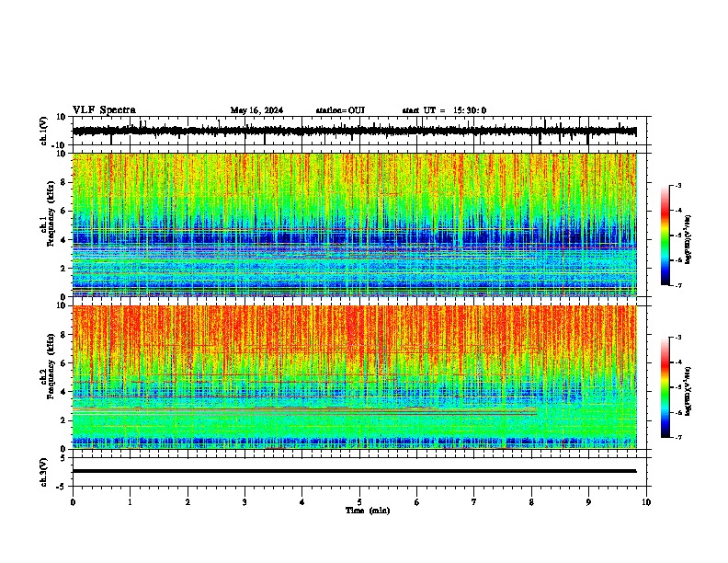Click the "-5" tick on ch.3(V) axis
Image resolution: width=728 pixels, height=563 pixels.
tap(62, 487)
